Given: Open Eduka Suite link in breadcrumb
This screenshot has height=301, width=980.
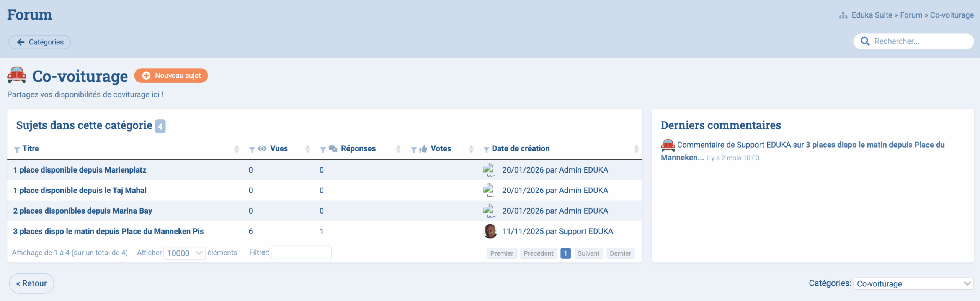Looking at the screenshot, I should click(x=872, y=15).
